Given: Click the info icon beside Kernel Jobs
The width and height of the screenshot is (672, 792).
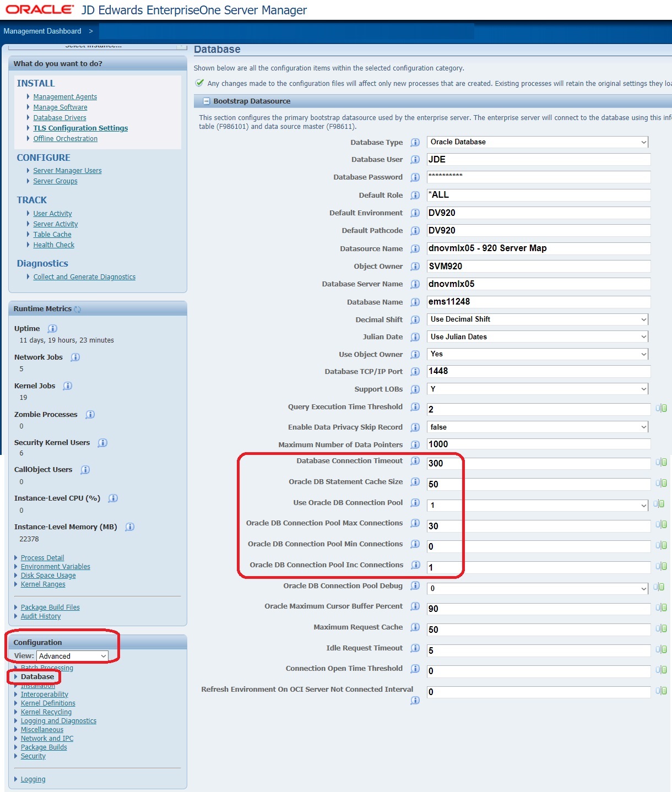Looking at the screenshot, I should pos(68,386).
